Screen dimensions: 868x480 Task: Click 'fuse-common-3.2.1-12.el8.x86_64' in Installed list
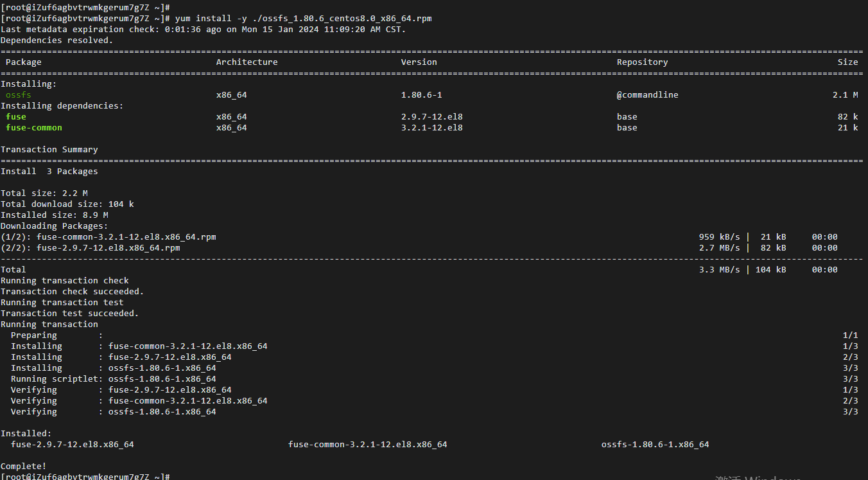coord(368,444)
